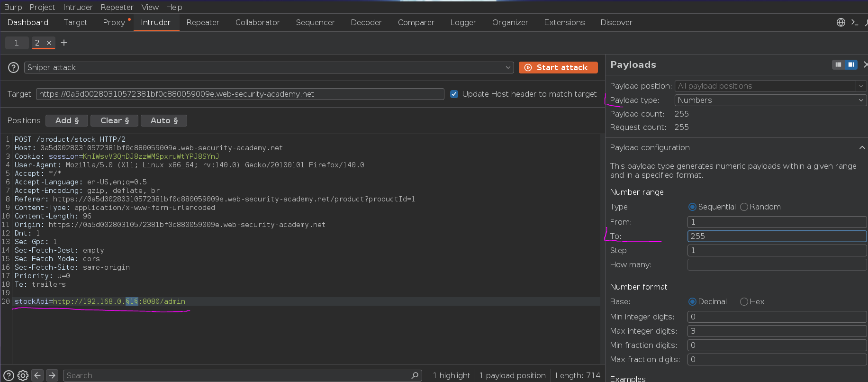Click the To field containing 255
This screenshot has width=868, height=382.
(x=777, y=236)
